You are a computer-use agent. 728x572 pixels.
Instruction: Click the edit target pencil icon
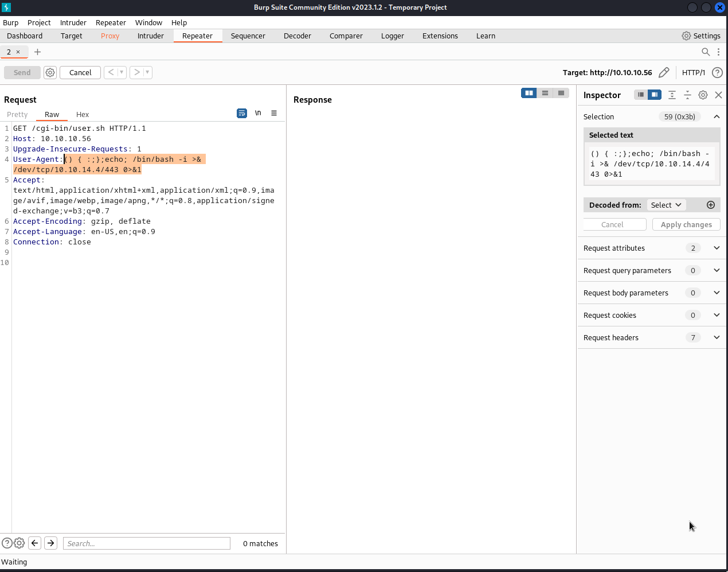pyautogui.click(x=664, y=72)
